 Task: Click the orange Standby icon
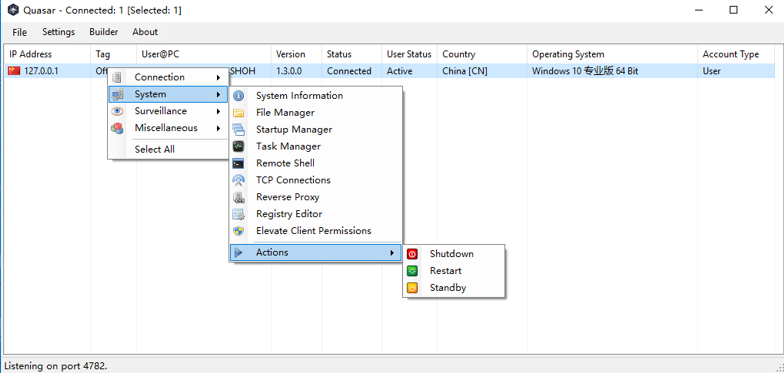click(x=412, y=288)
